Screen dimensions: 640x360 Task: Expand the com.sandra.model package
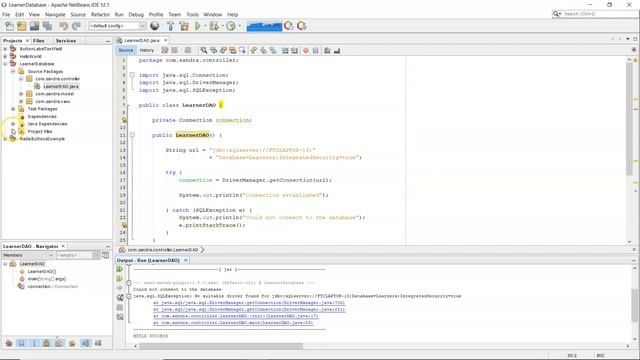click(x=21, y=94)
